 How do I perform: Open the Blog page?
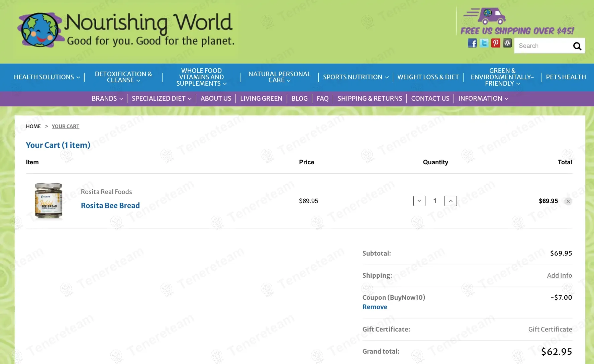tap(299, 98)
